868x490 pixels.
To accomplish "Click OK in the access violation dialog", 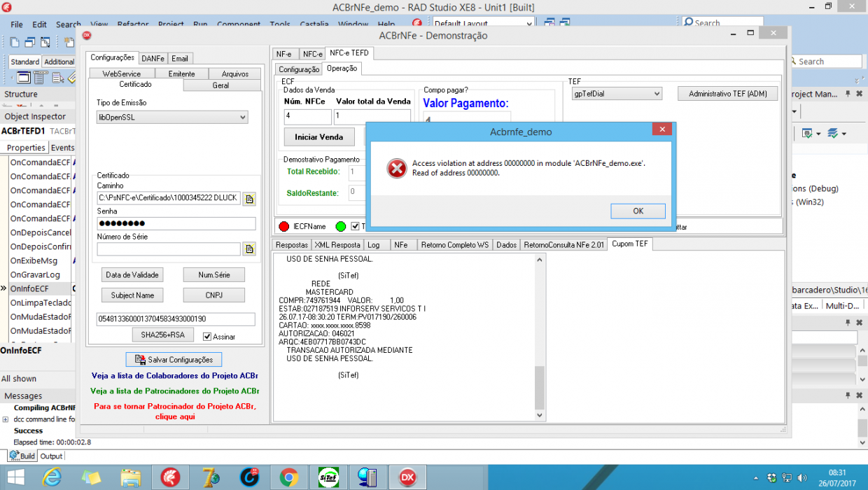I will pyautogui.click(x=638, y=211).
